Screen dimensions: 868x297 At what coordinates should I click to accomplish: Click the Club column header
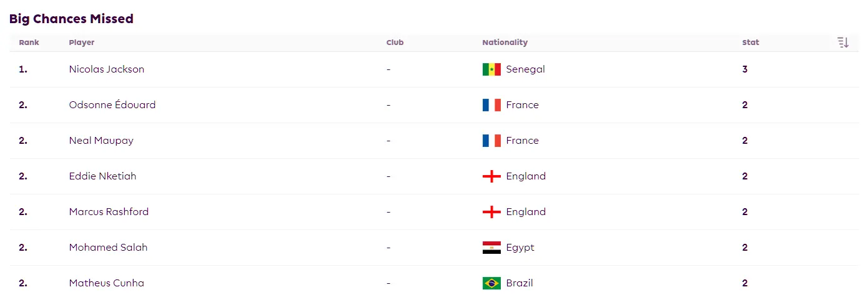coord(395,43)
